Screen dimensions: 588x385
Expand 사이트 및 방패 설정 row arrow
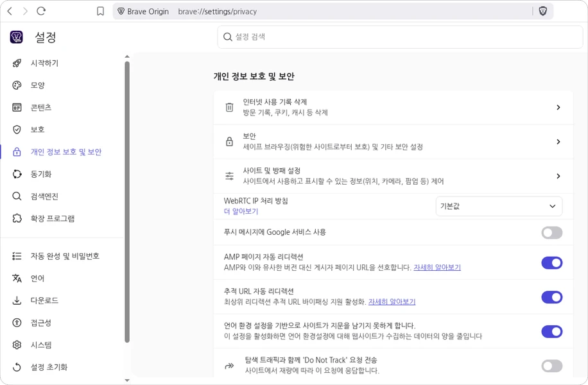[558, 176]
